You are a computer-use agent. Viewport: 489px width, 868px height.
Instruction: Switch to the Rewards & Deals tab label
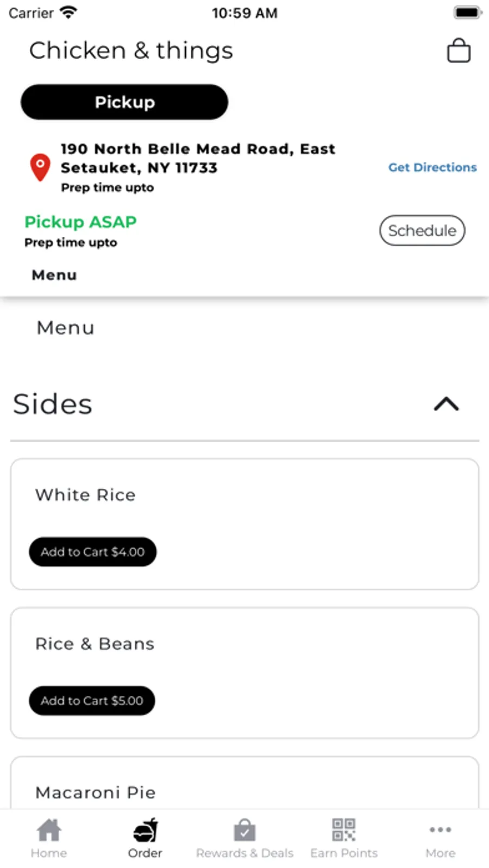244,853
